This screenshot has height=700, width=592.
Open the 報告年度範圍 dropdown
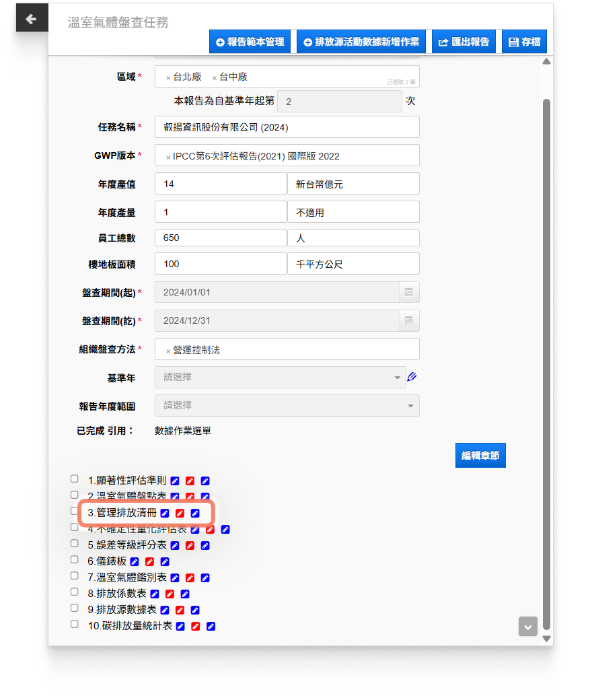287,406
